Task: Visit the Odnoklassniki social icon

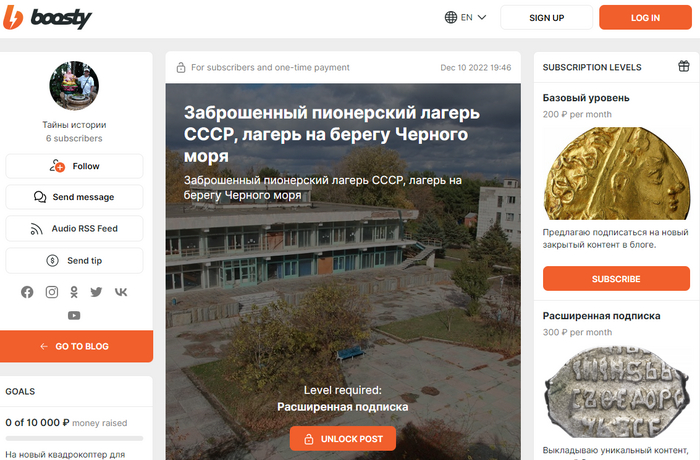Action: [x=74, y=292]
